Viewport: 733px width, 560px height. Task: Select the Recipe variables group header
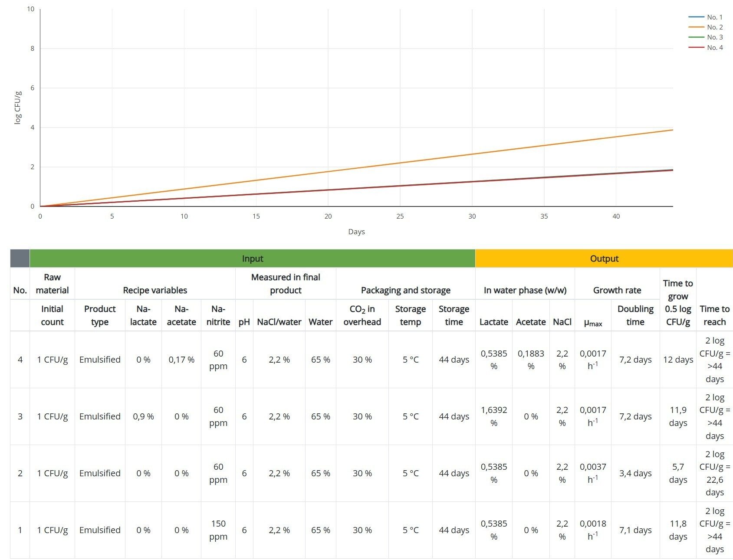click(155, 290)
